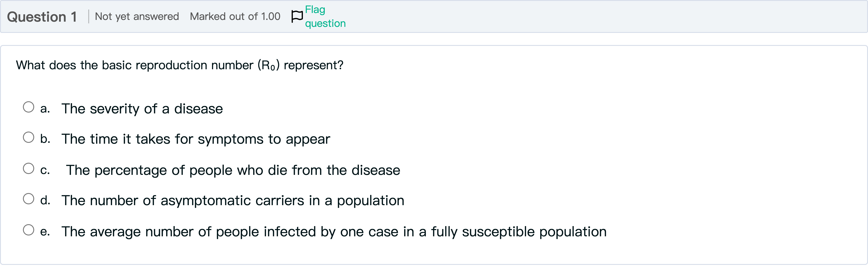
Task: Click the 'Question 1' heading
Action: pos(42,17)
